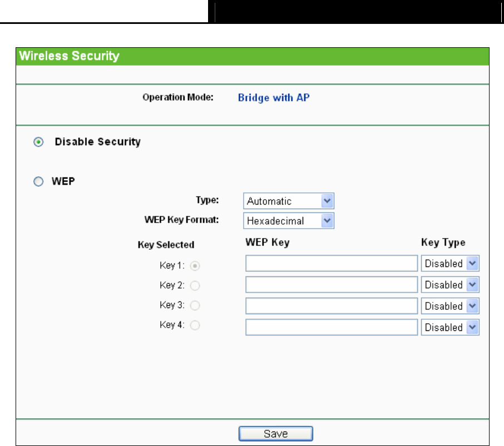Viewport: 504px width, 446px height.
Task: Select the WEP security radio button
Action: click(38, 181)
